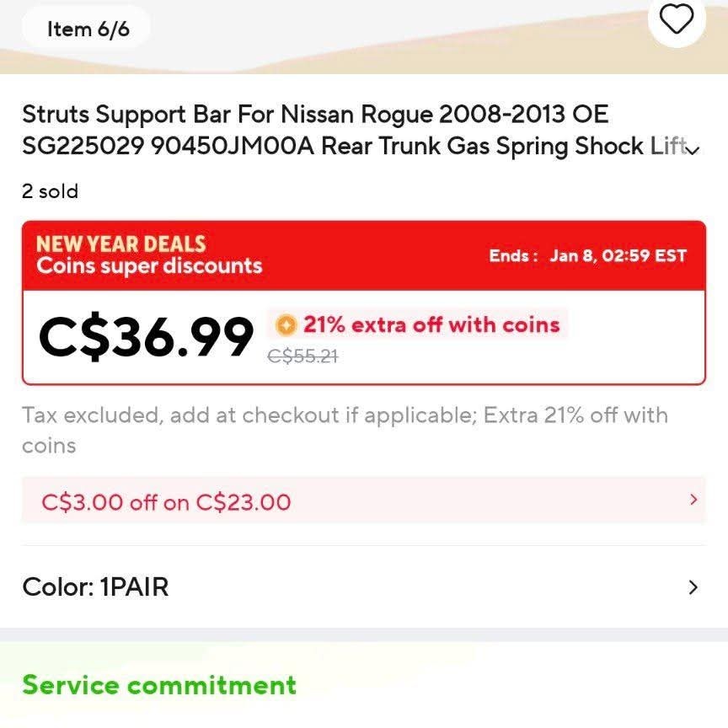Expand the truncated product title chevron

coord(693,151)
